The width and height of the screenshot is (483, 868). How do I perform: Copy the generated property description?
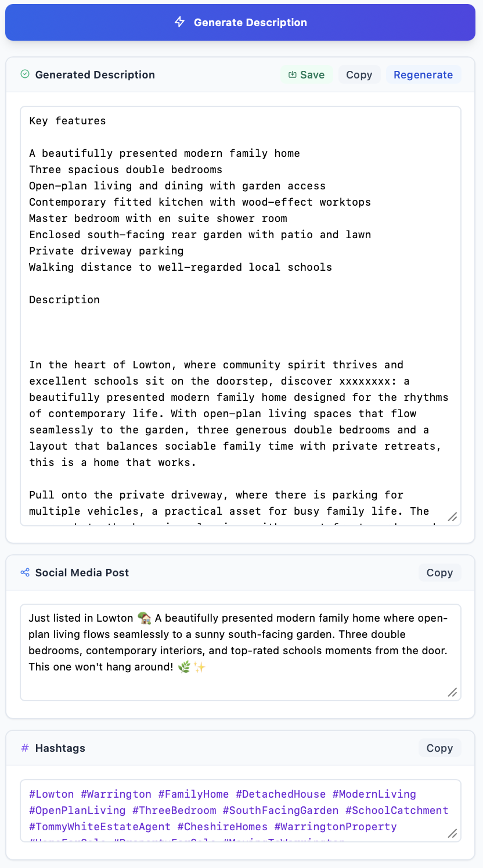[359, 74]
